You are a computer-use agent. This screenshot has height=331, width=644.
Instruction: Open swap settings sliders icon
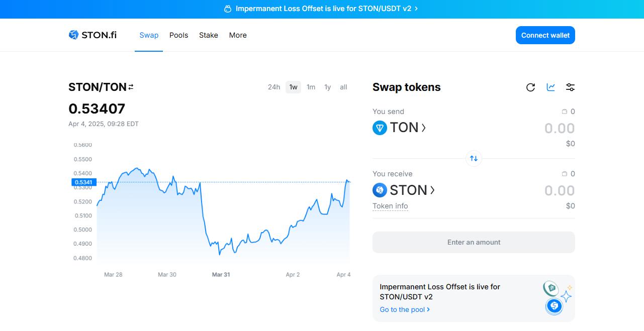point(570,87)
